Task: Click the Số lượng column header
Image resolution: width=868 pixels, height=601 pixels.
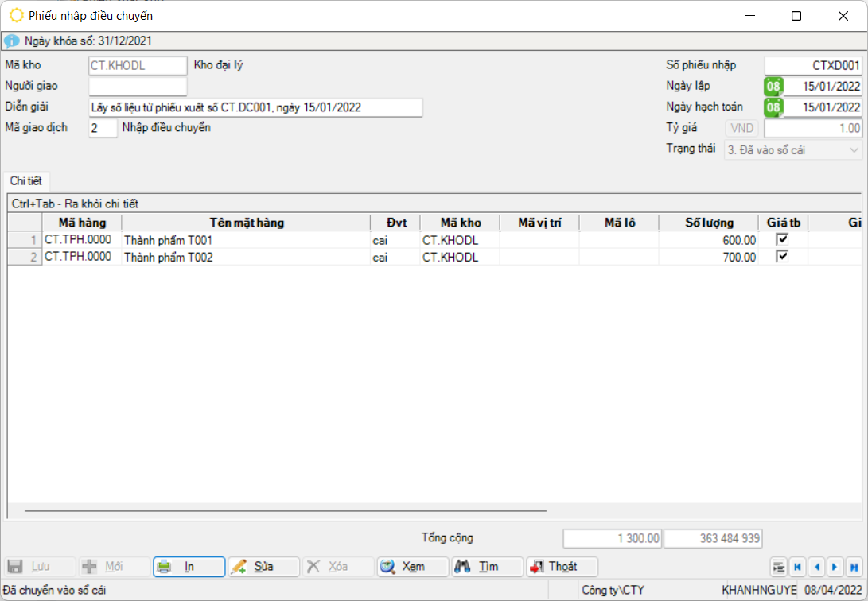Action: point(709,223)
